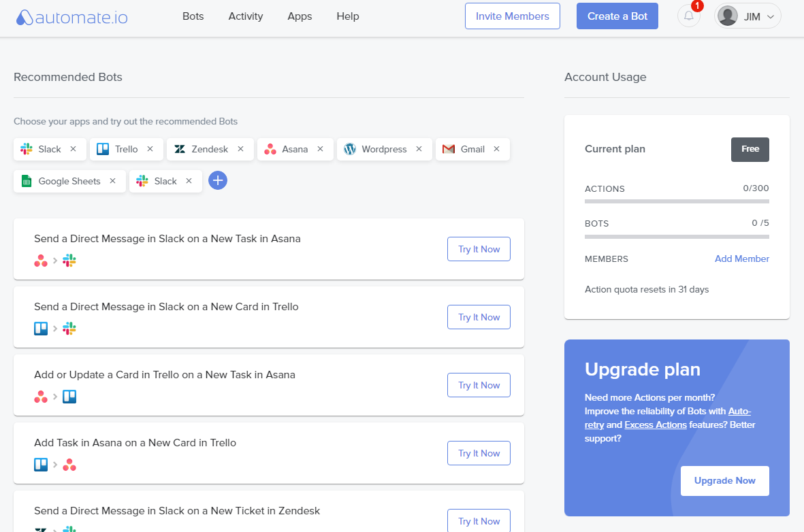Image resolution: width=804 pixels, height=532 pixels.
Task: Click the Zendesk chip icon
Action: (x=180, y=149)
